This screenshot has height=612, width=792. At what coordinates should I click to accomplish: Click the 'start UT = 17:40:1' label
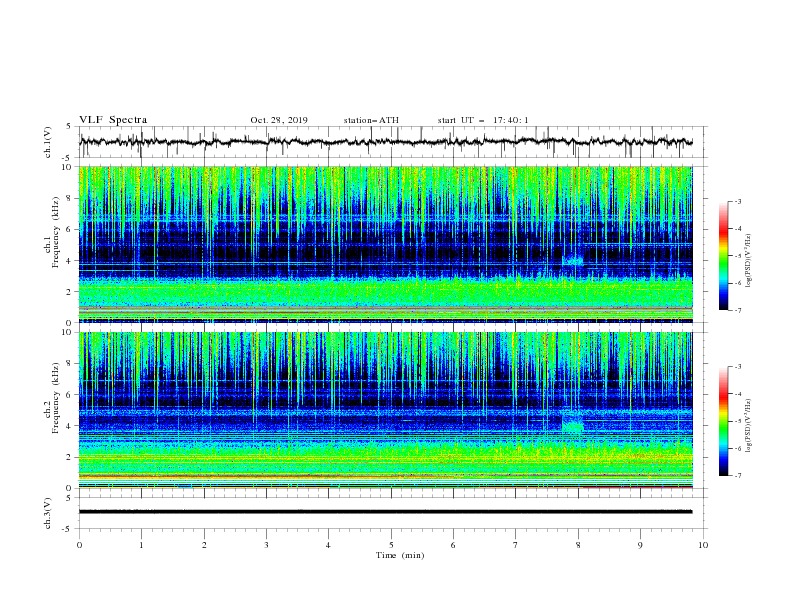coord(483,120)
